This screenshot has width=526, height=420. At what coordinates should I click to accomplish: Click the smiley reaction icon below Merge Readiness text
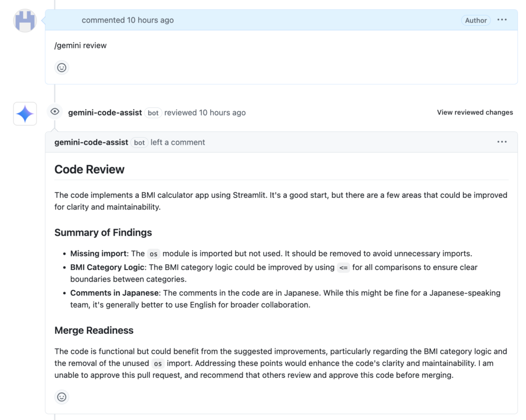(x=62, y=397)
